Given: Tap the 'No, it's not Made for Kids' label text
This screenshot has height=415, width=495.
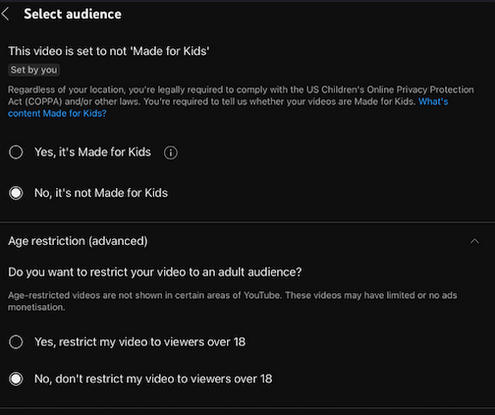Looking at the screenshot, I should click(101, 193).
